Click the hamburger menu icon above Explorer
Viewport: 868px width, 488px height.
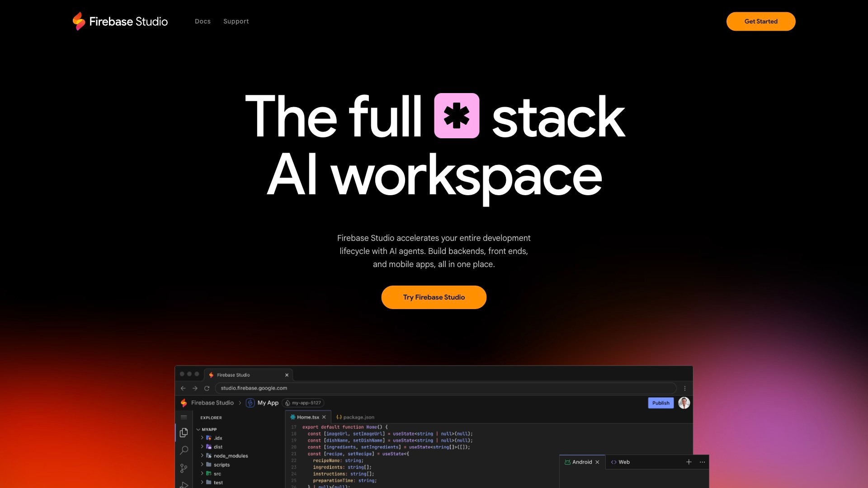tap(184, 417)
